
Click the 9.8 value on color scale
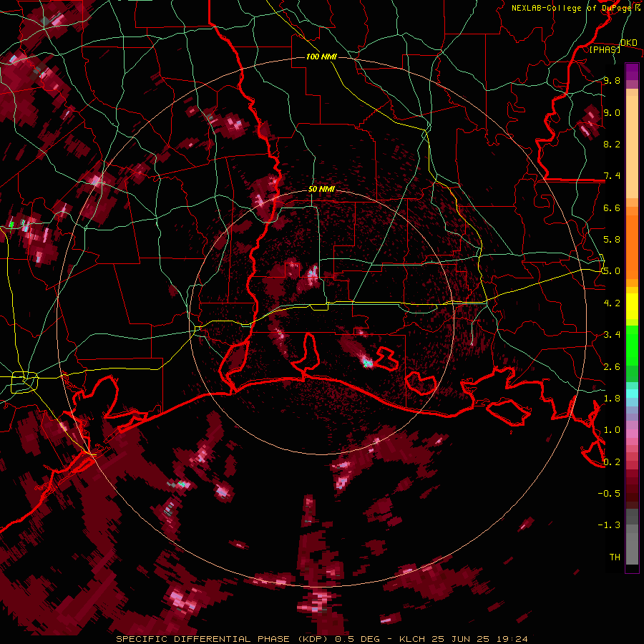pyautogui.click(x=612, y=80)
